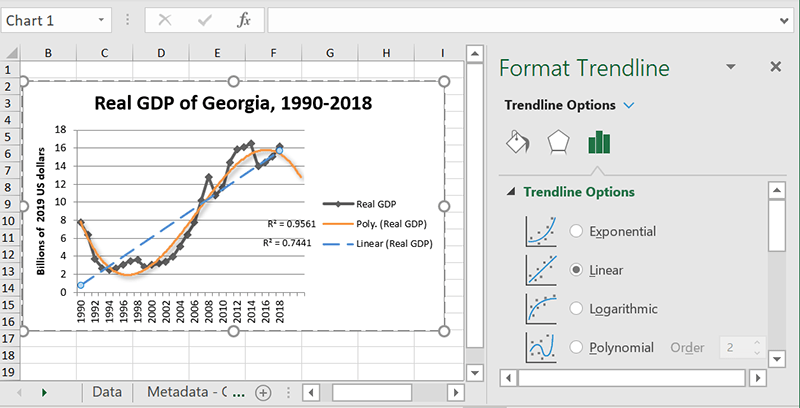Click the Enter checkmark in formula bar
Image resolution: width=800 pixels, height=408 pixels.
[205, 20]
